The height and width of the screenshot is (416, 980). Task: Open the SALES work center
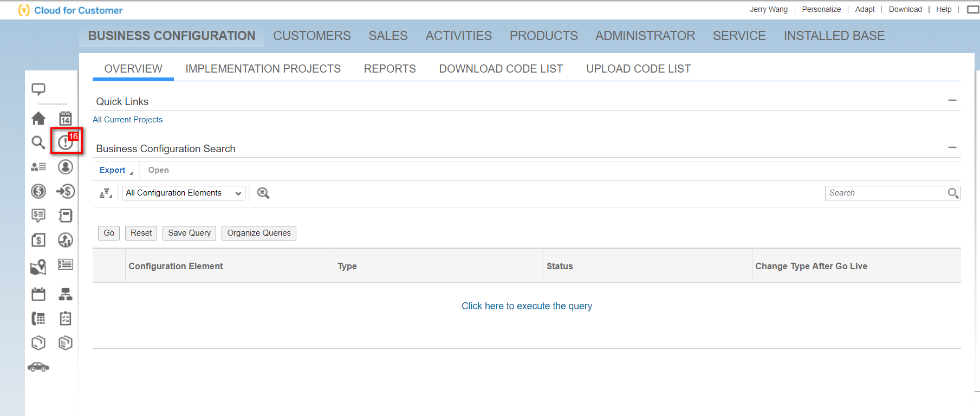[388, 36]
